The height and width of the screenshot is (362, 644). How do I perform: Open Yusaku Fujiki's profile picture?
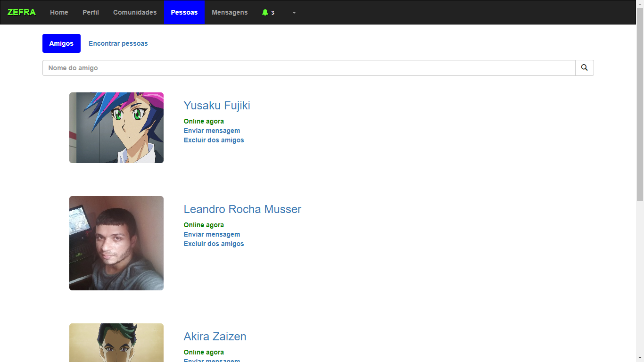(116, 127)
